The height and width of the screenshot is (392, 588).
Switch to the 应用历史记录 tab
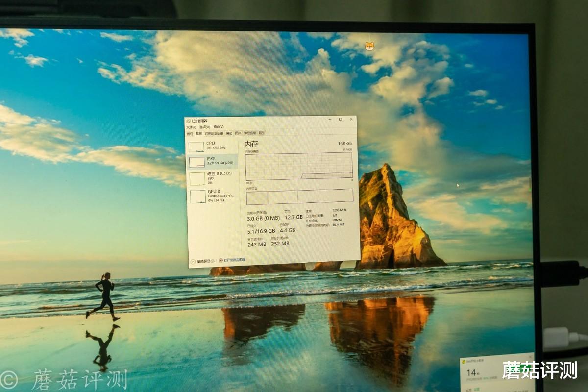(x=214, y=133)
